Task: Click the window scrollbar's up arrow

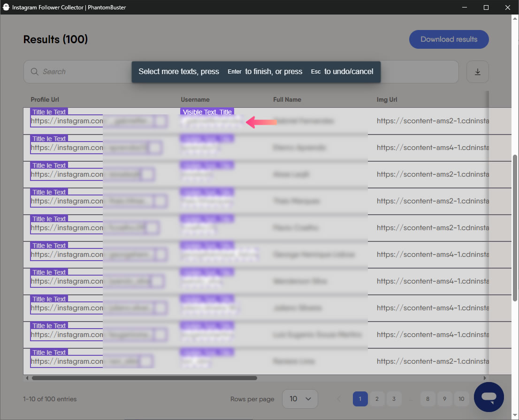Action: pyautogui.click(x=515, y=19)
